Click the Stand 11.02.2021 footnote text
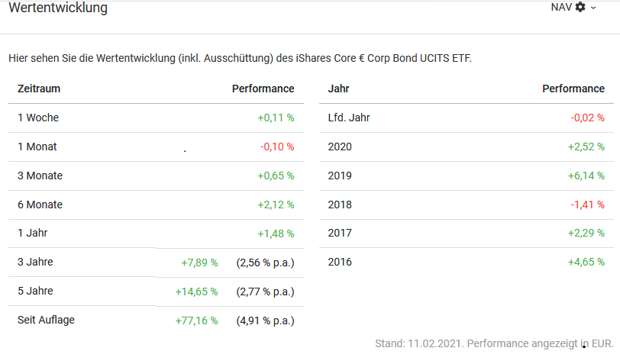The width and height of the screenshot is (620, 364). coord(494,344)
